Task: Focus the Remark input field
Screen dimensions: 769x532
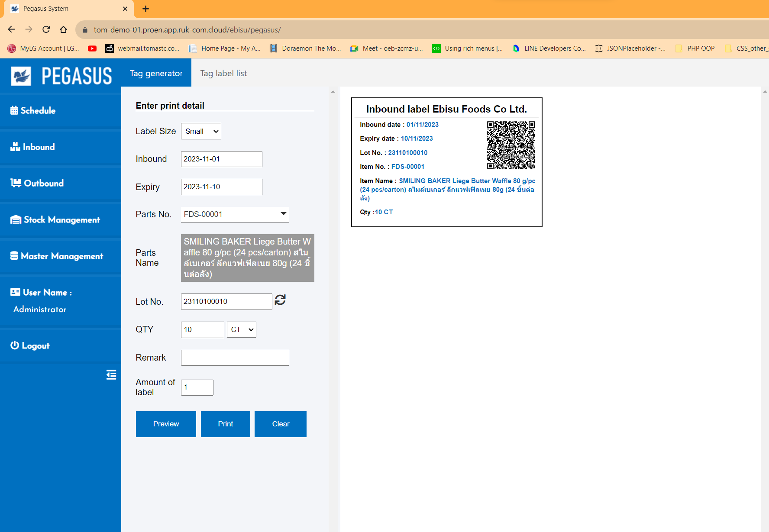Action: [235, 358]
